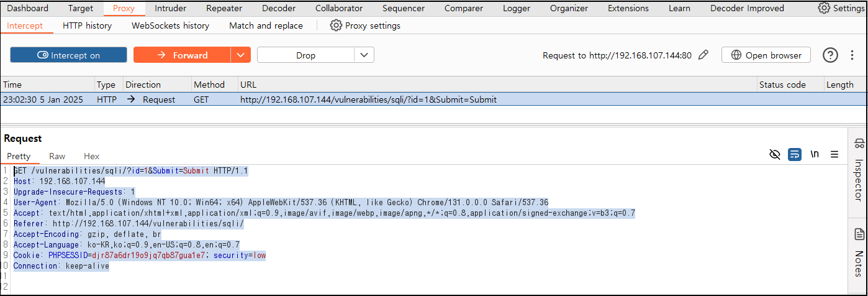Click the Cookie PHPSESSID header line
The height and width of the screenshot is (296, 868).
point(139,256)
